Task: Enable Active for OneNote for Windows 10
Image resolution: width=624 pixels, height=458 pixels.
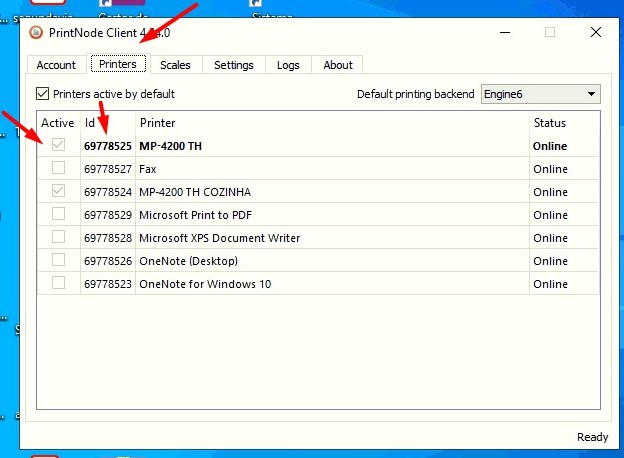Action: pyautogui.click(x=58, y=283)
